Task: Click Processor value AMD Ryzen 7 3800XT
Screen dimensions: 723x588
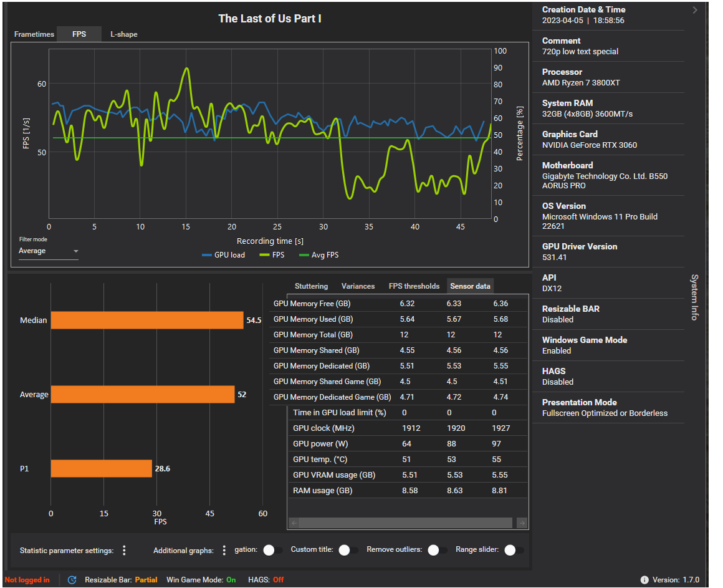Action: [581, 83]
